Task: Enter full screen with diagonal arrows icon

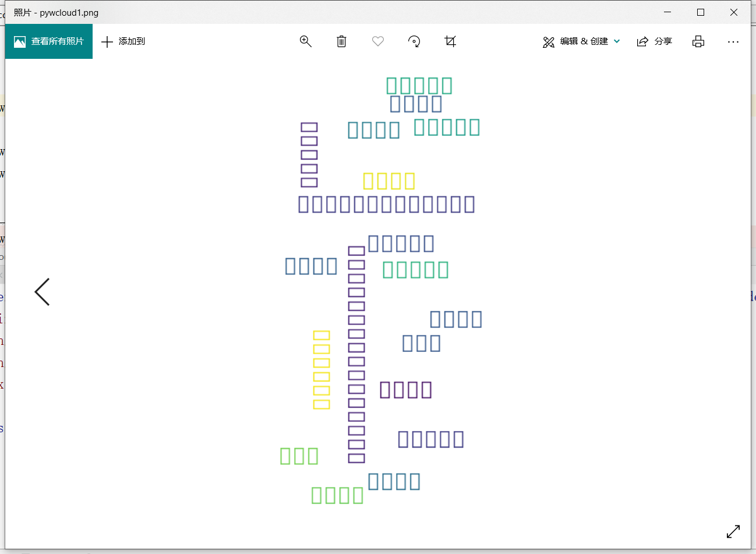Action: tap(733, 531)
